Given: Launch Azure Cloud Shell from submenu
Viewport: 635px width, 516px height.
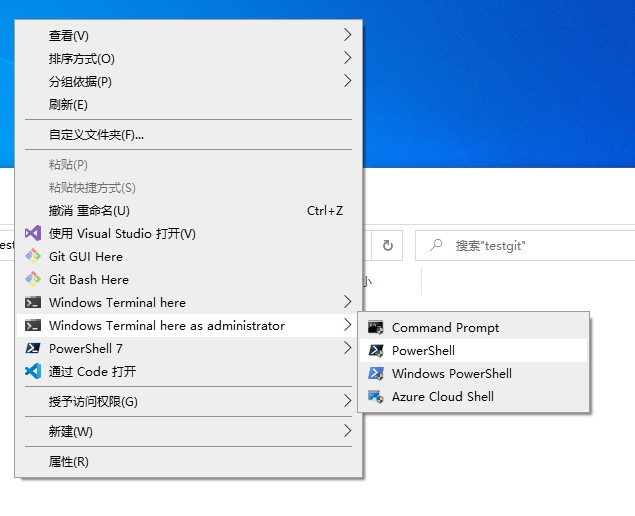Looking at the screenshot, I should (473, 397).
